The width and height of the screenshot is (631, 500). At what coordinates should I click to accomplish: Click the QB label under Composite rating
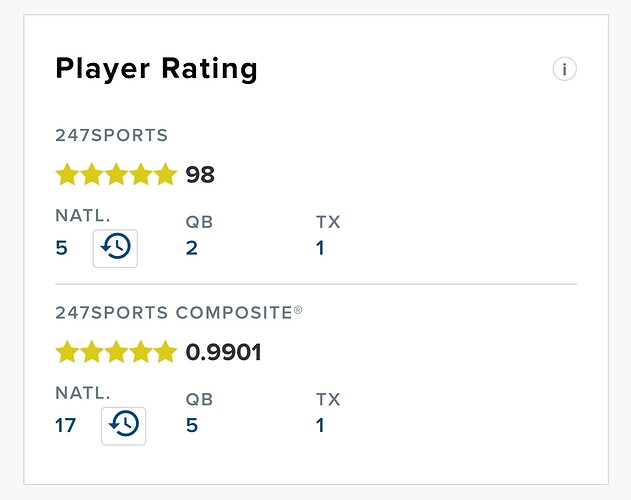(200, 399)
